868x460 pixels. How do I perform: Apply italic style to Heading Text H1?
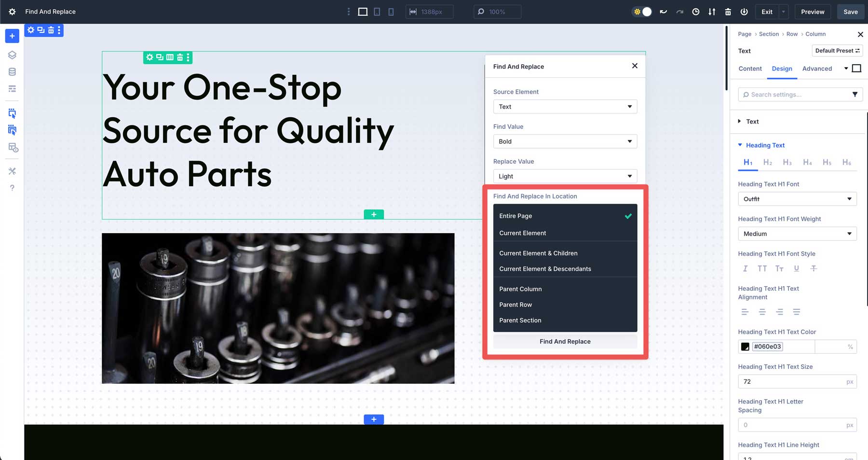(x=745, y=268)
